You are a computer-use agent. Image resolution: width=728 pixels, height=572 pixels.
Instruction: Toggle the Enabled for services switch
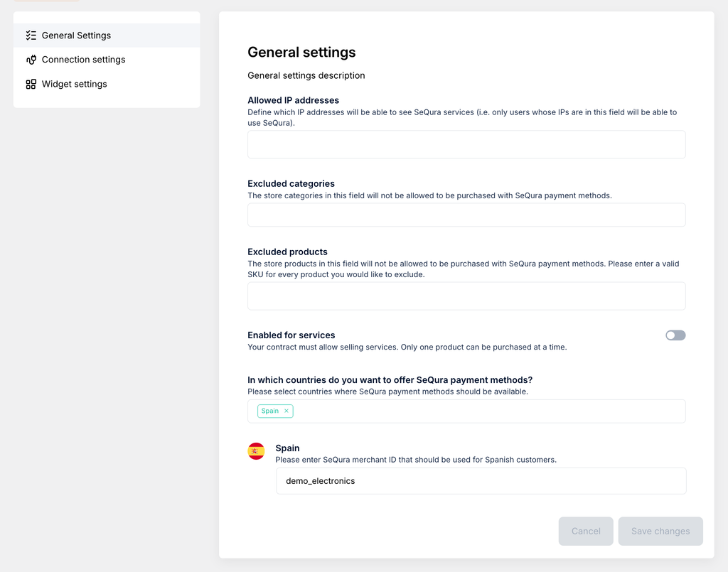click(x=675, y=335)
